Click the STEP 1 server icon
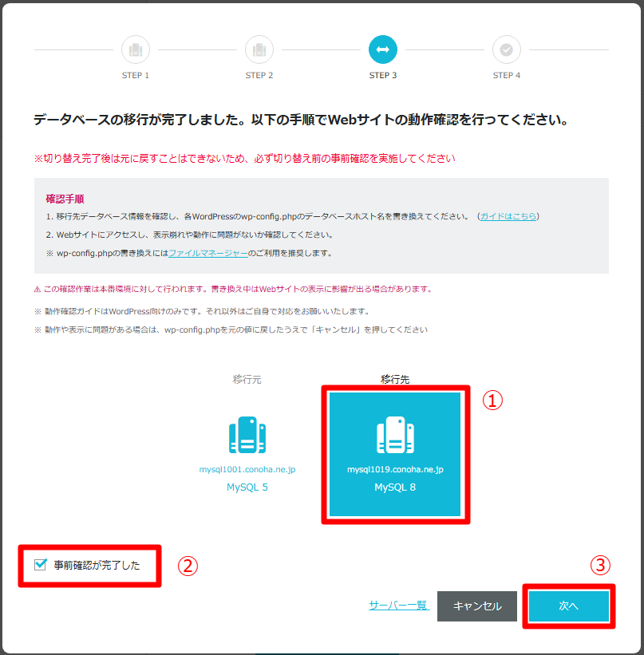Viewport: 644px width, 655px height. pyautogui.click(x=136, y=49)
